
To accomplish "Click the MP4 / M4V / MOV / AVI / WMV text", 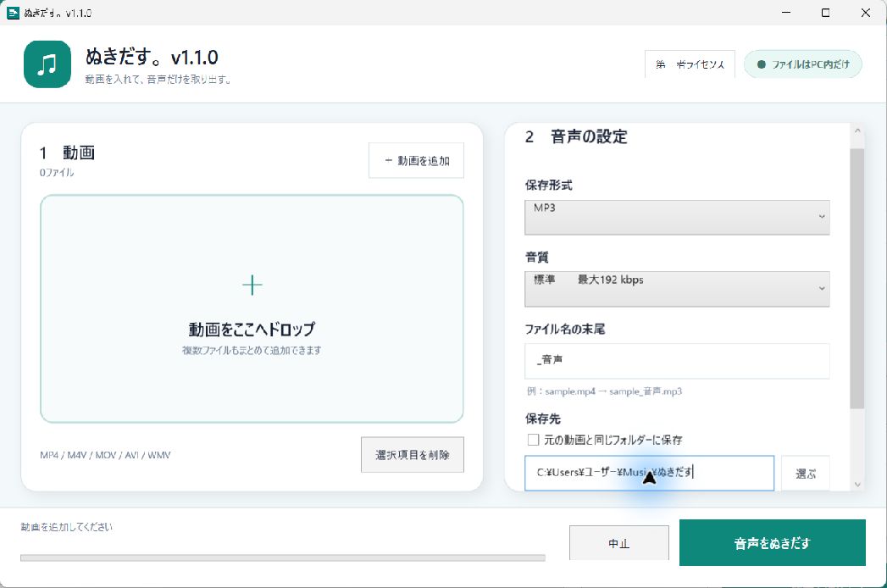I will click(x=105, y=454).
